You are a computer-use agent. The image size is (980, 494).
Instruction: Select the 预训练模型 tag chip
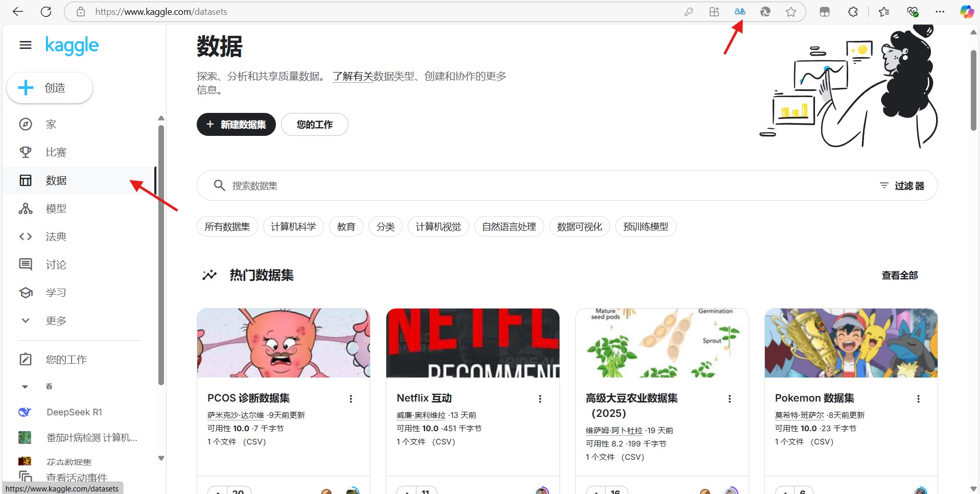646,226
